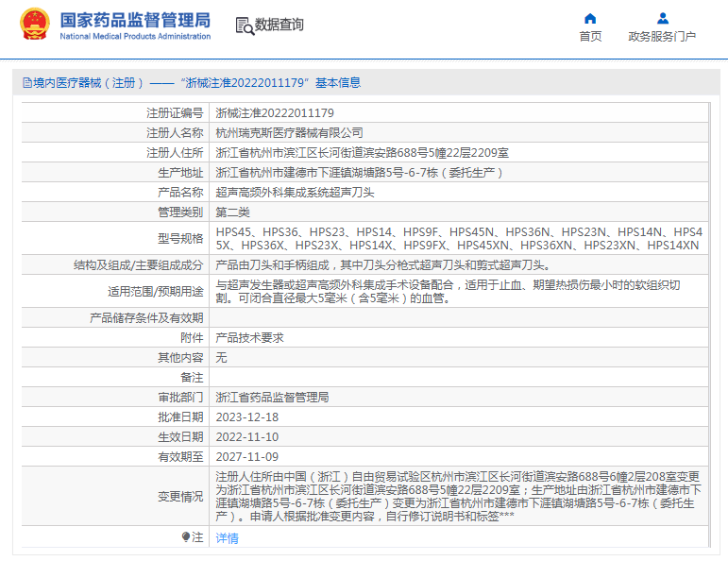This screenshot has width=728, height=561.
Task: Open the 数据查询 search icon
Action: point(245,26)
